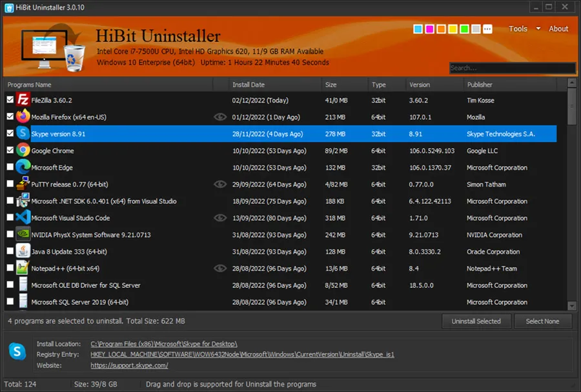Expand more theme colors with the ellipsis button

tap(487, 28)
